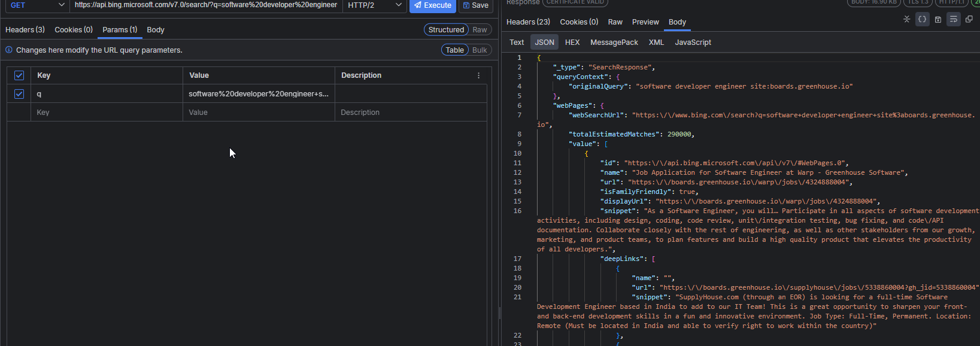Click info icon beside URL parameters notice
The height and width of the screenshot is (346, 980).
[9, 50]
